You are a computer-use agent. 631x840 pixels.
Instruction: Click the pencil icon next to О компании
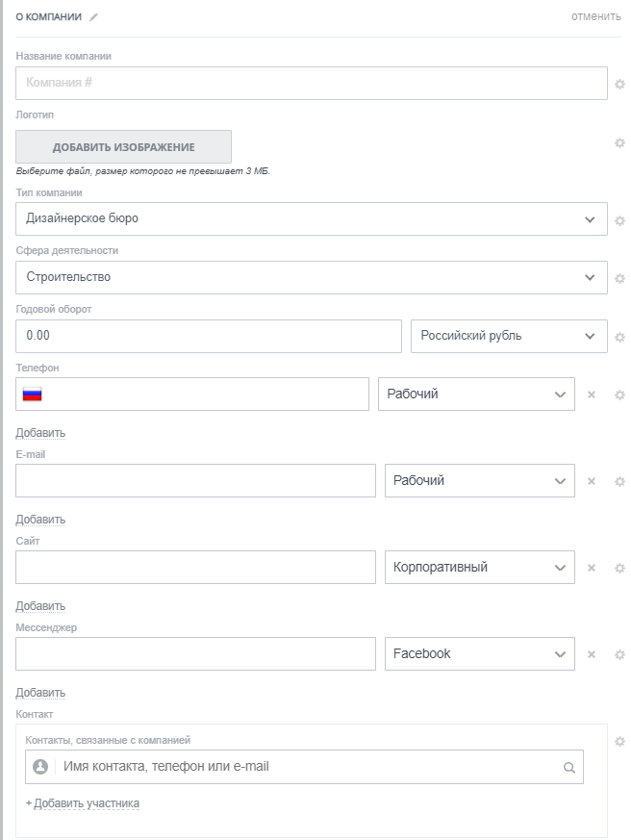click(94, 17)
